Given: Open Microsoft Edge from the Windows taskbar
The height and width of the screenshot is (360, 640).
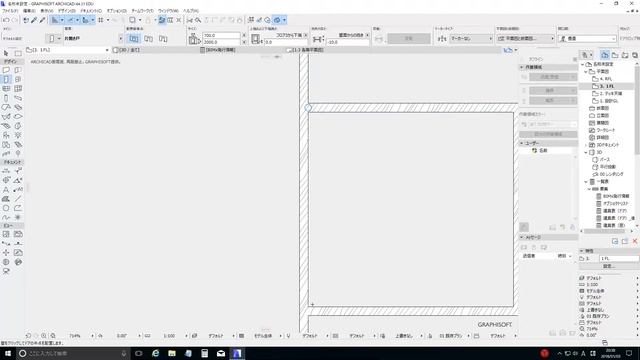Looking at the screenshot, I should (156, 353).
